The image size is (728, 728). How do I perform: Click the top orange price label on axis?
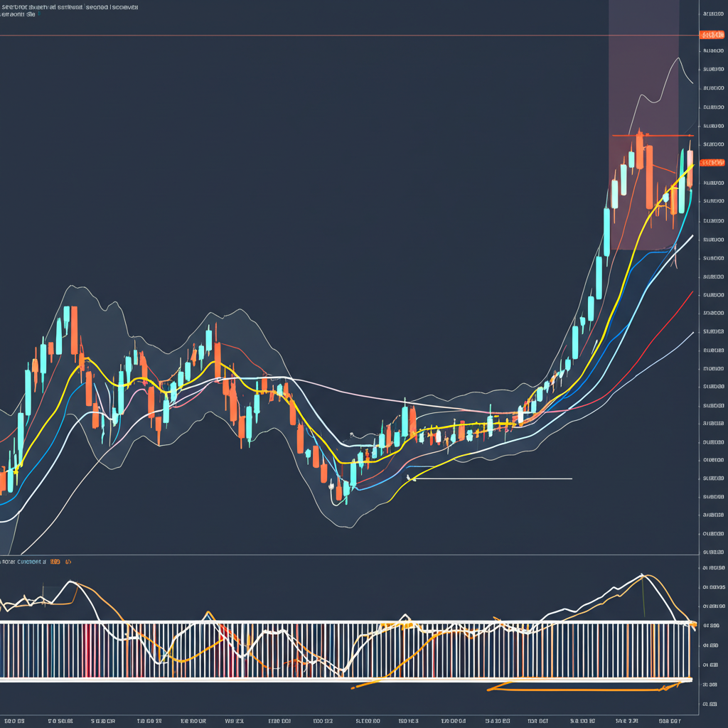pos(712,35)
